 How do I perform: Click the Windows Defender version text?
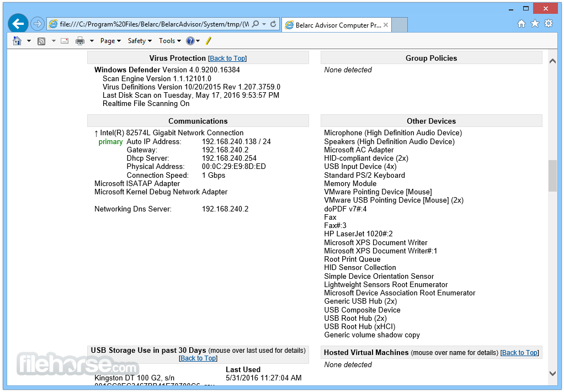pyautogui.click(x=167, y=70)
